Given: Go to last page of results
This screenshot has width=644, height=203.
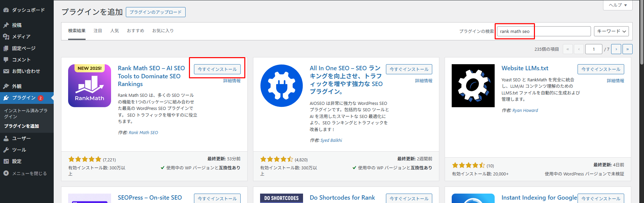Looking at the screenshot, I should 628,49.
